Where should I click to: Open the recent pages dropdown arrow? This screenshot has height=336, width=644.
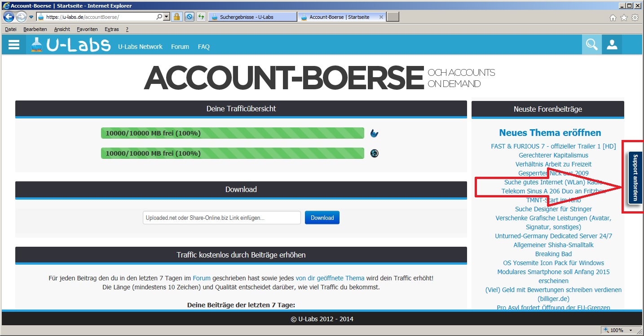pyautogui.click(x=31, y=17)
